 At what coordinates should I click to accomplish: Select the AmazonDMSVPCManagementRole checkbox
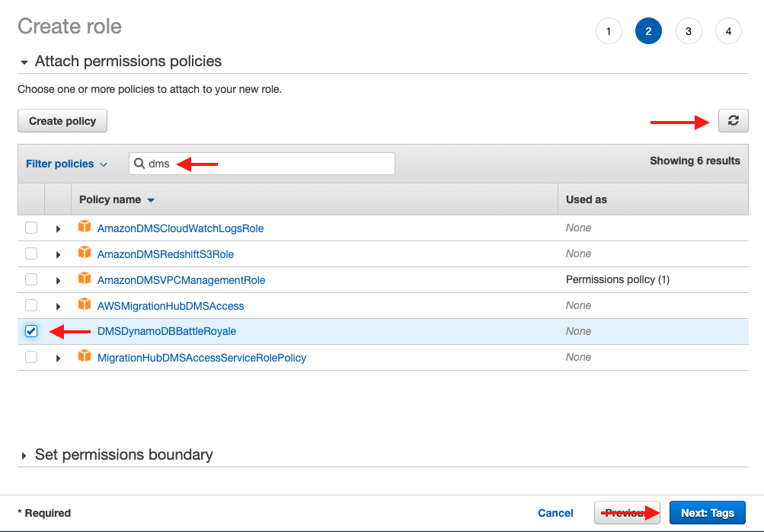[x=31, y=279]
